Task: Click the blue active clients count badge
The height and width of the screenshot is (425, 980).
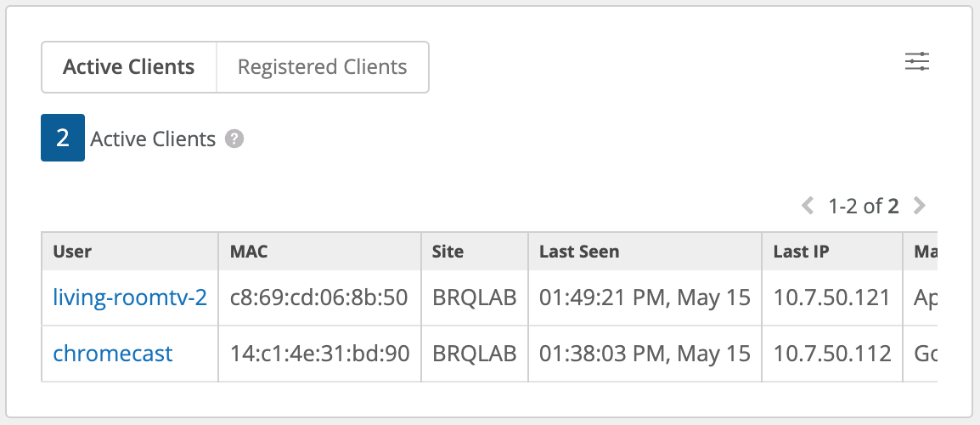Action: (63, 139)
